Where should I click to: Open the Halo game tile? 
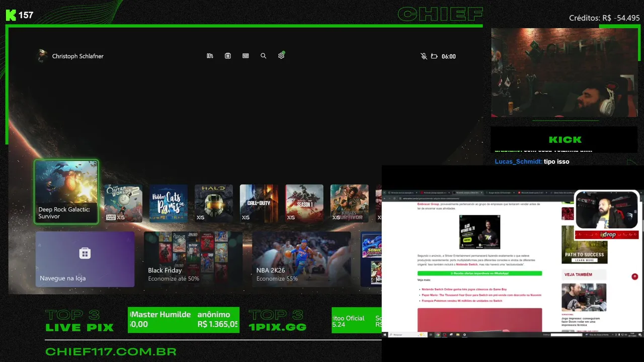pyautogui.click(x=214, y=203)
